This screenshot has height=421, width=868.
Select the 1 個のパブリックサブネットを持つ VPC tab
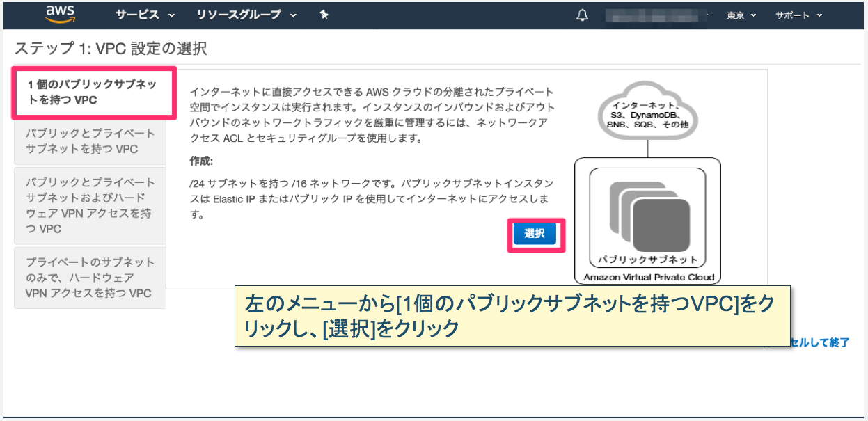tap(93, 93)
